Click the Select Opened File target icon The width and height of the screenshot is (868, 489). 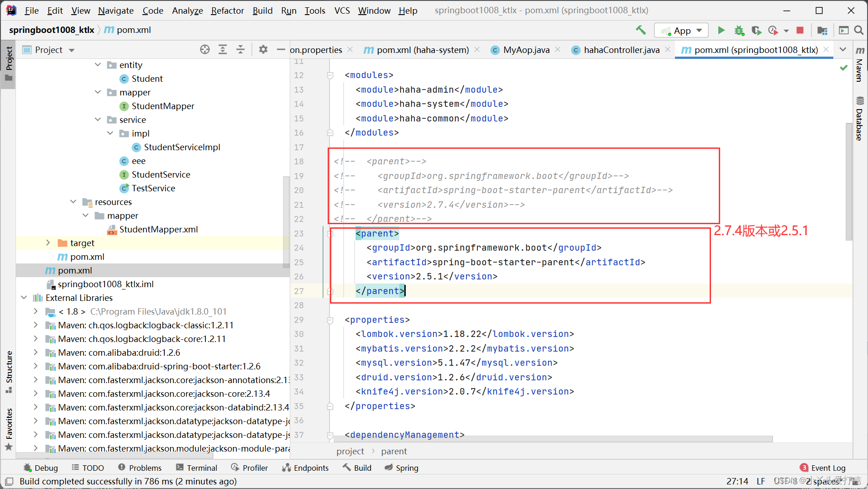205,49
